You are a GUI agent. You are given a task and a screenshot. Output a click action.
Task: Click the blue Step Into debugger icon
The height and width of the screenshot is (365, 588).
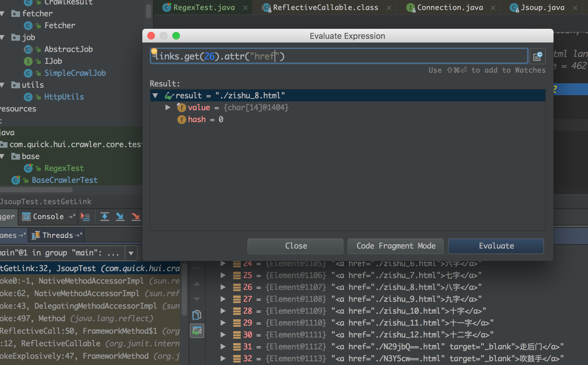pos(120,217)
